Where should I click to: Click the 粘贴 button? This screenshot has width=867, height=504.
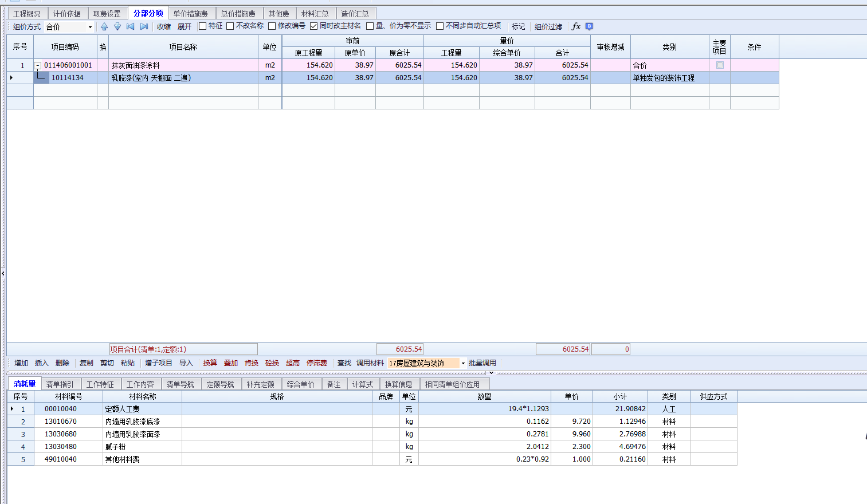[x=128, y=363]
